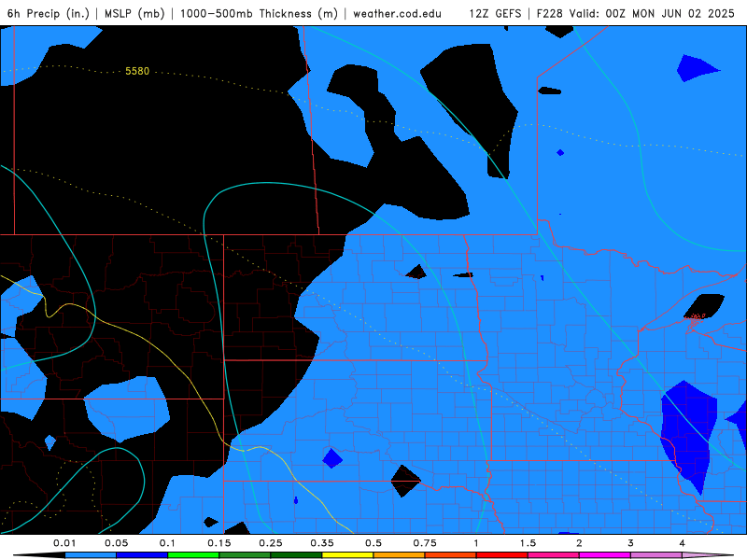The height and width of the screenshot is (560, 747).
Task: Click the '12Z GEFS' model run label
Action: (496, 13)
